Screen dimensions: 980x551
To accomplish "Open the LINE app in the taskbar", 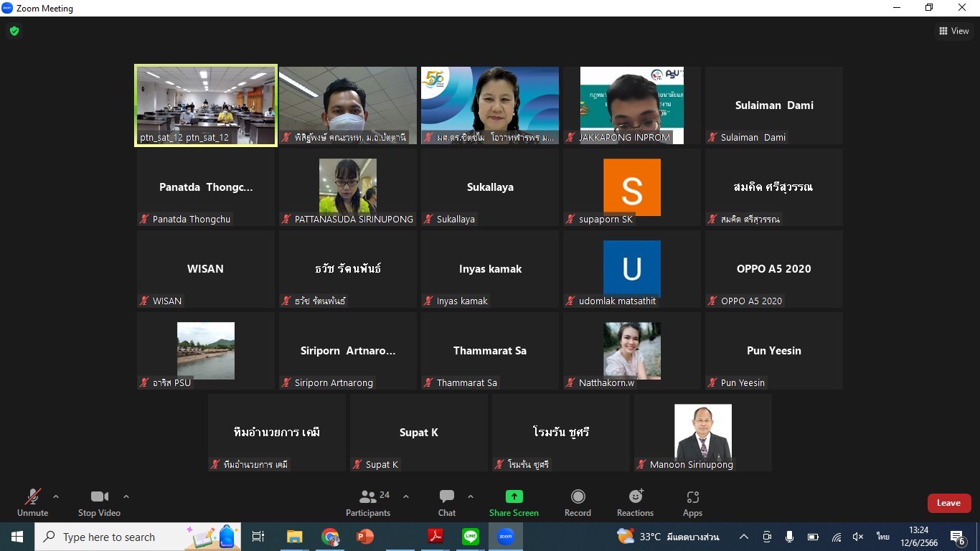I will tap(471, 537).
